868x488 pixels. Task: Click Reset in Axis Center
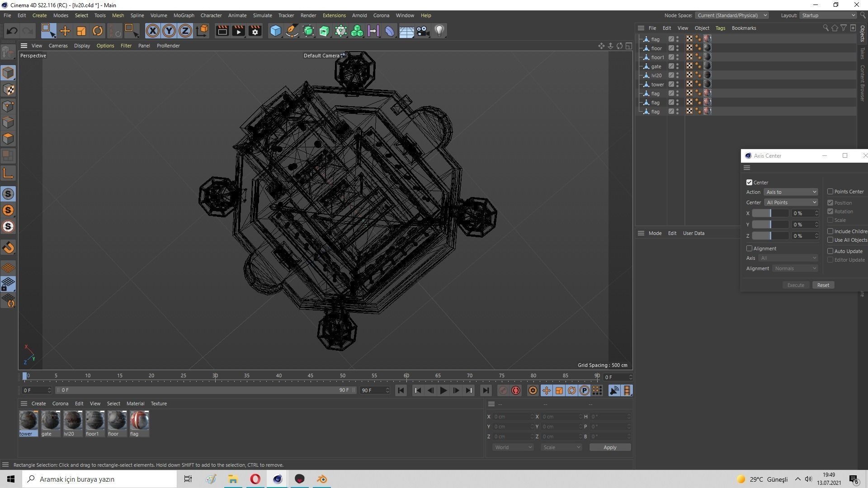click(x=823, y=285)
